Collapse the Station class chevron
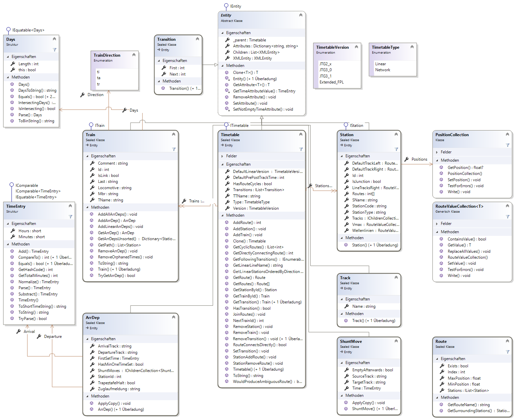The height and width of the screenshot is (420, 515). tap(396, 134)
